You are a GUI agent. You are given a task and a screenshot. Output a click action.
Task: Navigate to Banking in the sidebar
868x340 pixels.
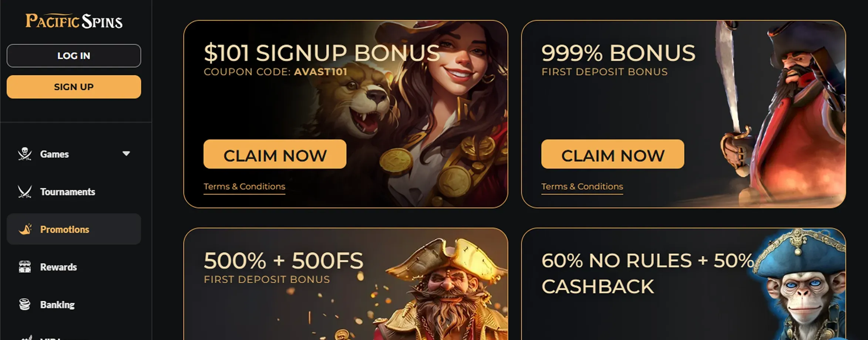point(74,305)
